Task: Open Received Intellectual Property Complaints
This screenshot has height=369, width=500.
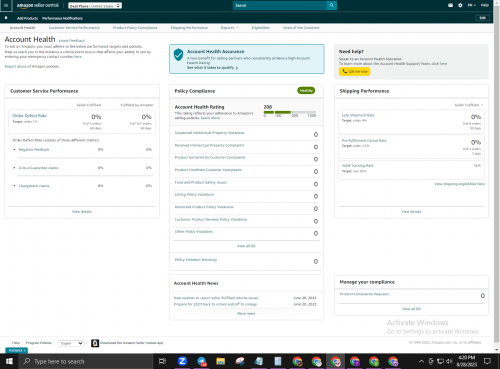Action: [x=209, y=145]
